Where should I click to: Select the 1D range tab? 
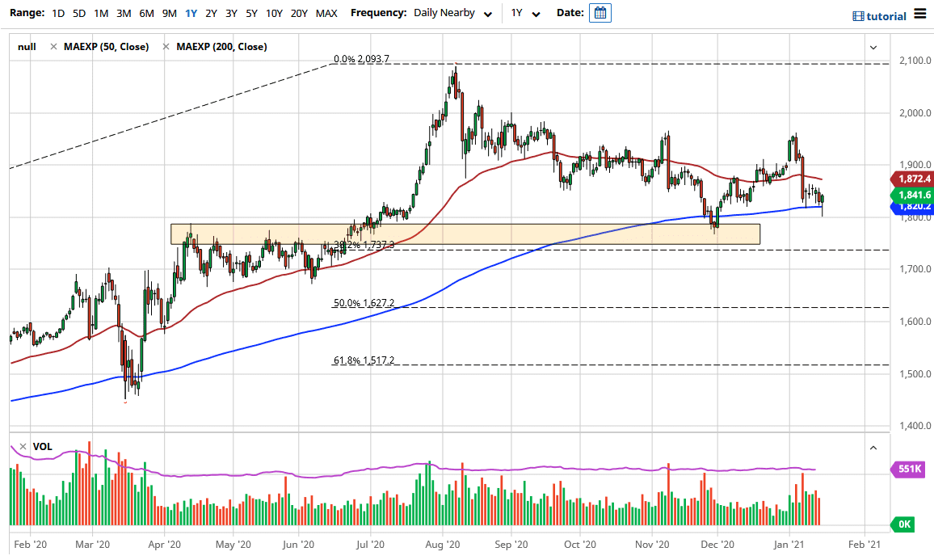click(x=57, y=13)
